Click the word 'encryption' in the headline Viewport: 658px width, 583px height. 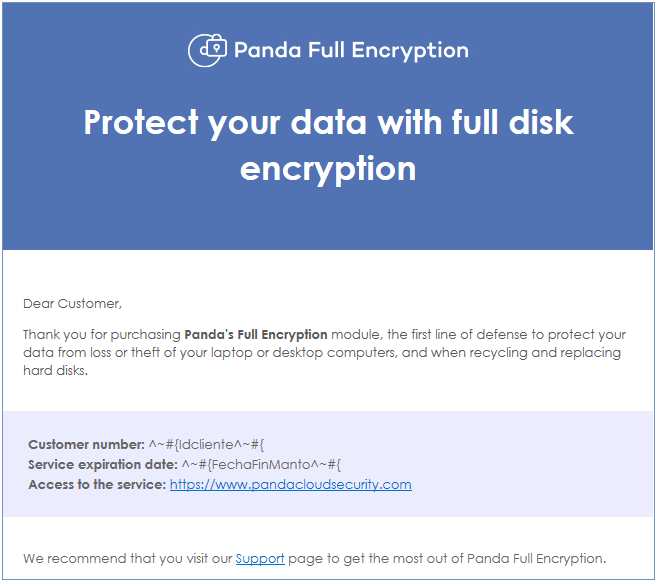pyautogui.click(x=328, y=169)
